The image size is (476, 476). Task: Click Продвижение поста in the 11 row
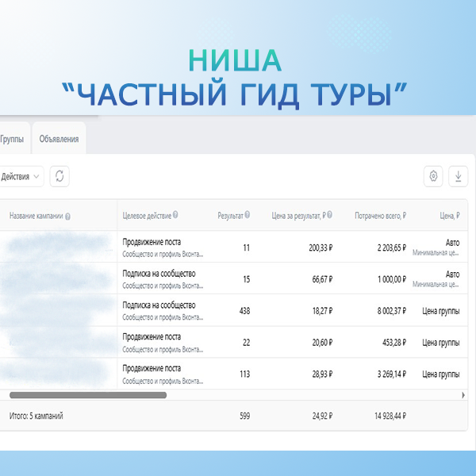(x=152, y=242)
